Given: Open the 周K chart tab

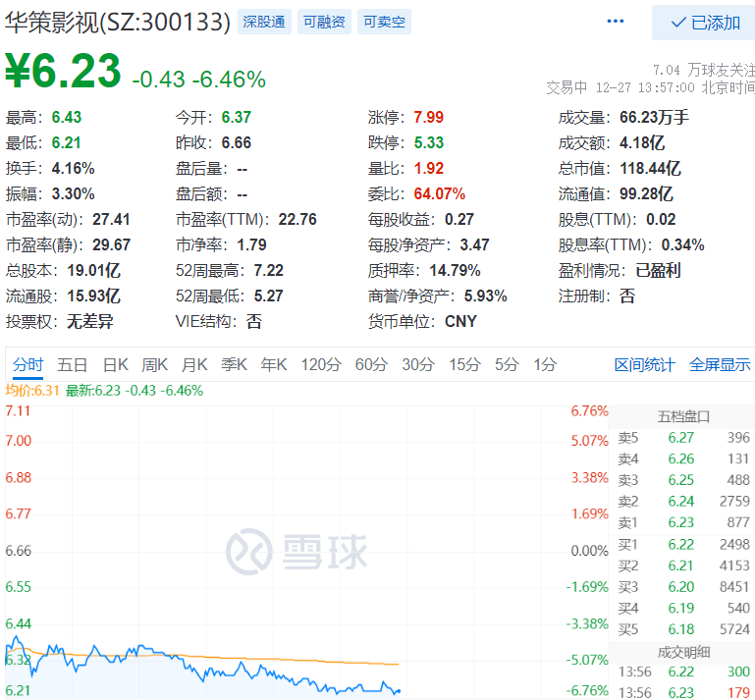Looking at the screenshot, I should (154, 364).
